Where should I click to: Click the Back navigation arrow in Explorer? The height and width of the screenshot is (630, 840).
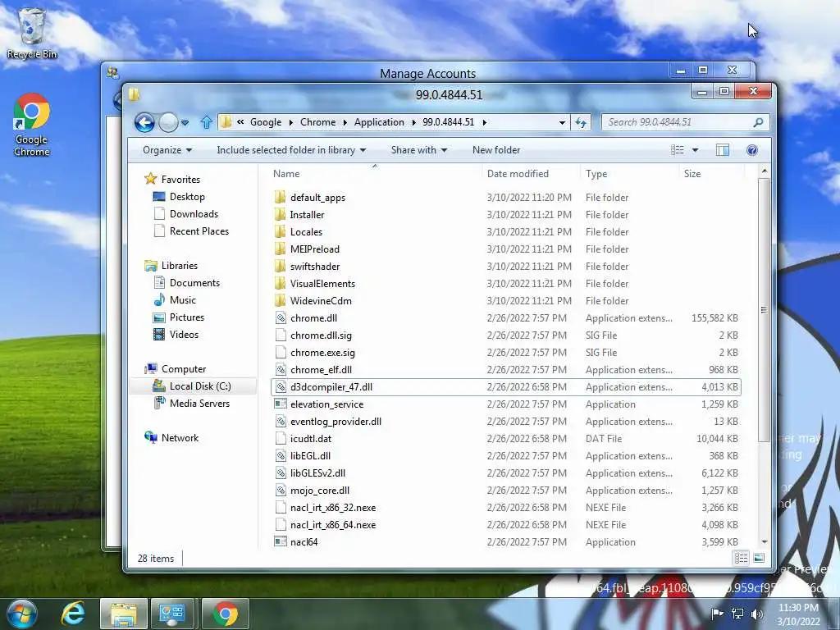144,123
